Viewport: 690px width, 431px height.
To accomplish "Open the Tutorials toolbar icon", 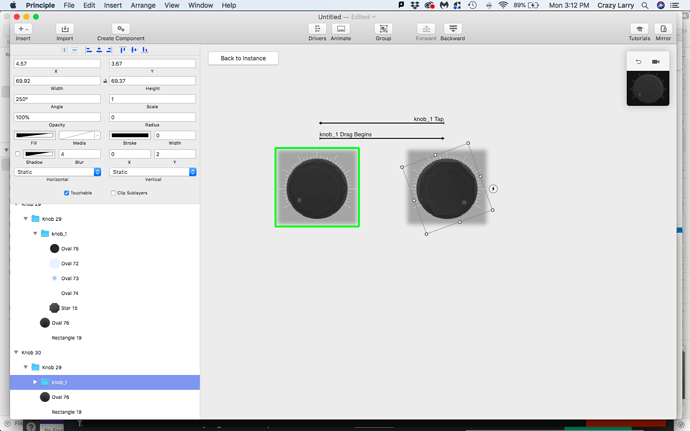I will [x=639, y=29].
